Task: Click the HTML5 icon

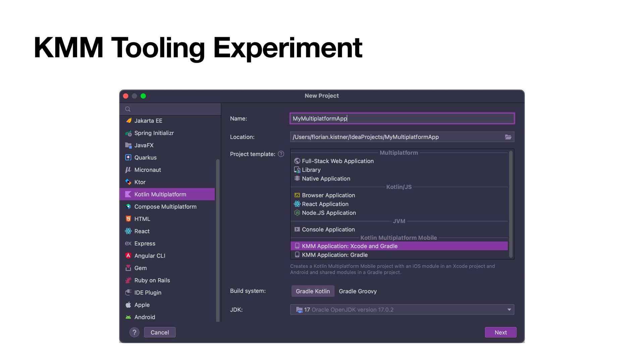Action: [128, 219]
